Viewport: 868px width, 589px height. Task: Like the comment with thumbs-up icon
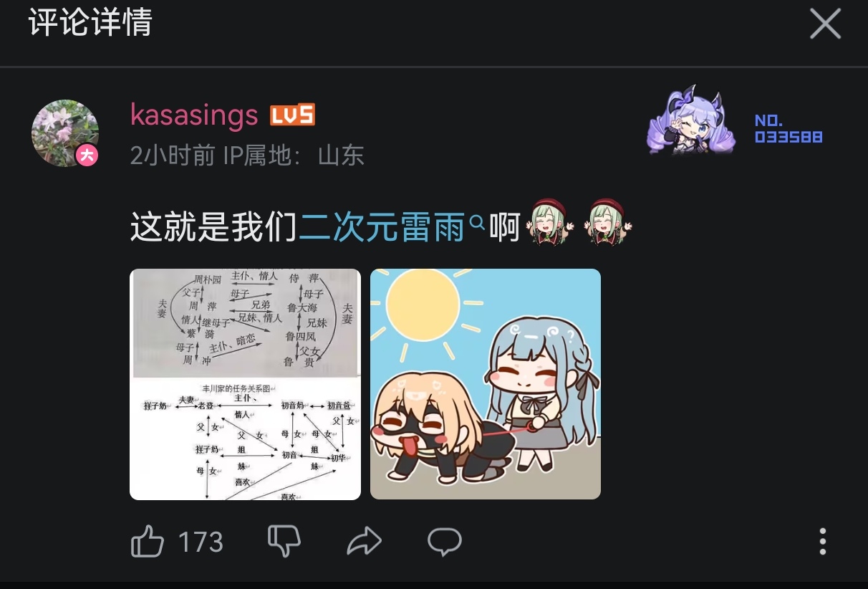coord(148,542)
